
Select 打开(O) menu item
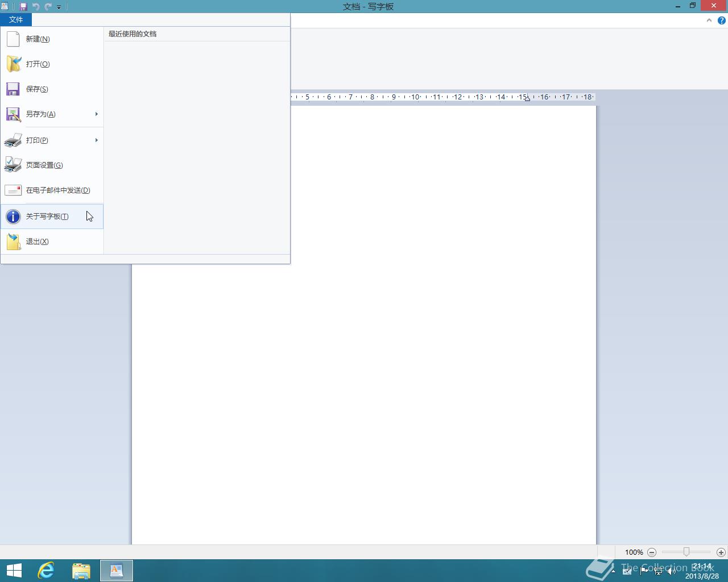pyautogui.click(x=52, y=64)
